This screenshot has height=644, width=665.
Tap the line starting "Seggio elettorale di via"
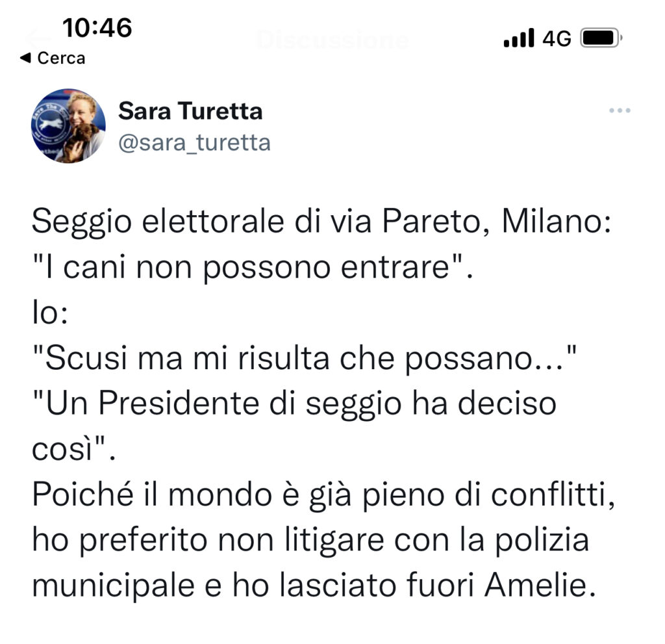[322, 221]
